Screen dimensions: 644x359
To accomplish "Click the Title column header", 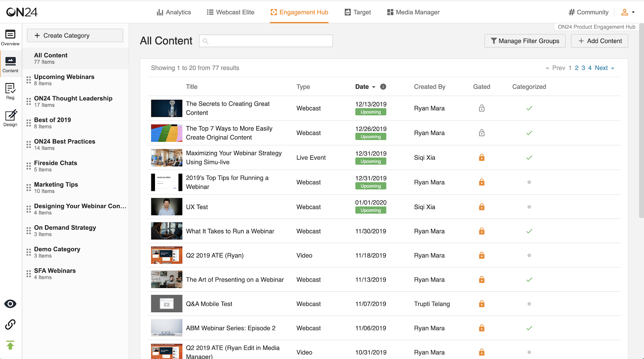I will 192,87.
